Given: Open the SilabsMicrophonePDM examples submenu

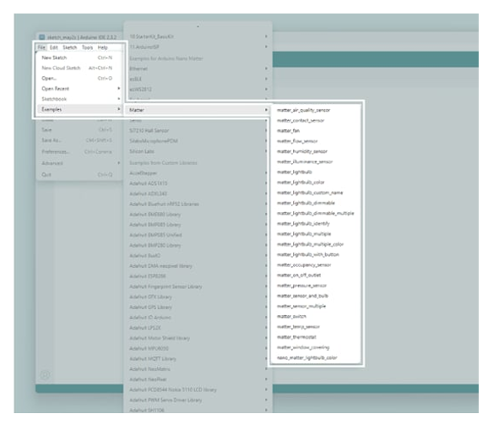Looking at the screenshot, I should [x=198, y=141].
